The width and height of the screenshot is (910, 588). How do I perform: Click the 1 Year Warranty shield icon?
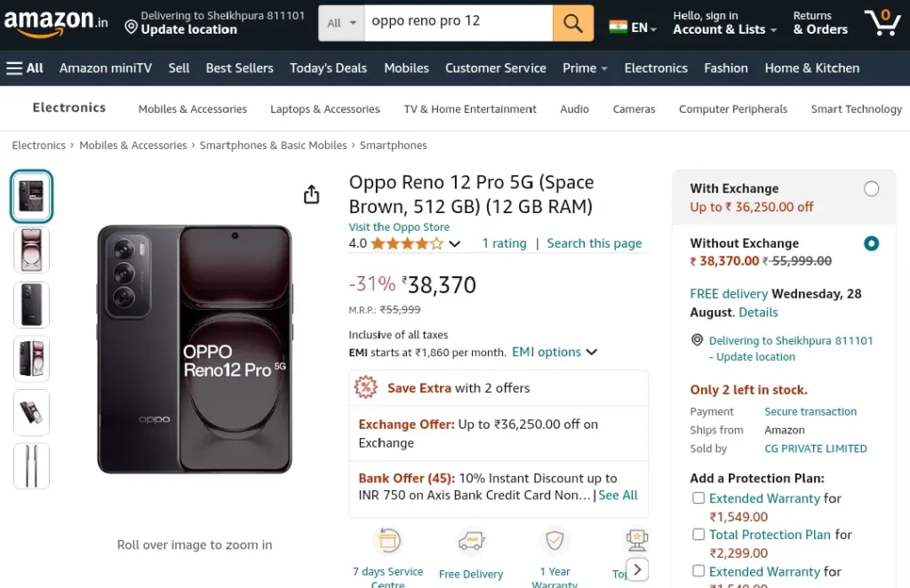555,540
